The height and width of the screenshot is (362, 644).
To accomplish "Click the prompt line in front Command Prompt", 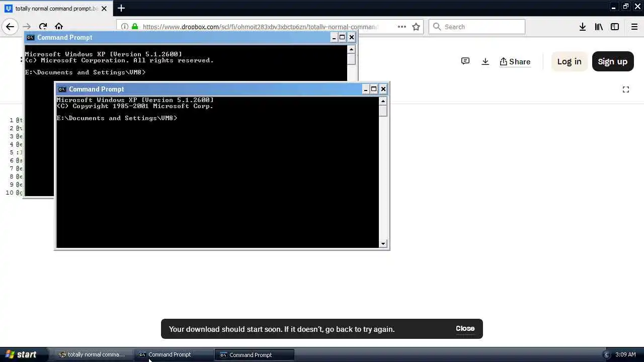I will tap(117, 118).
